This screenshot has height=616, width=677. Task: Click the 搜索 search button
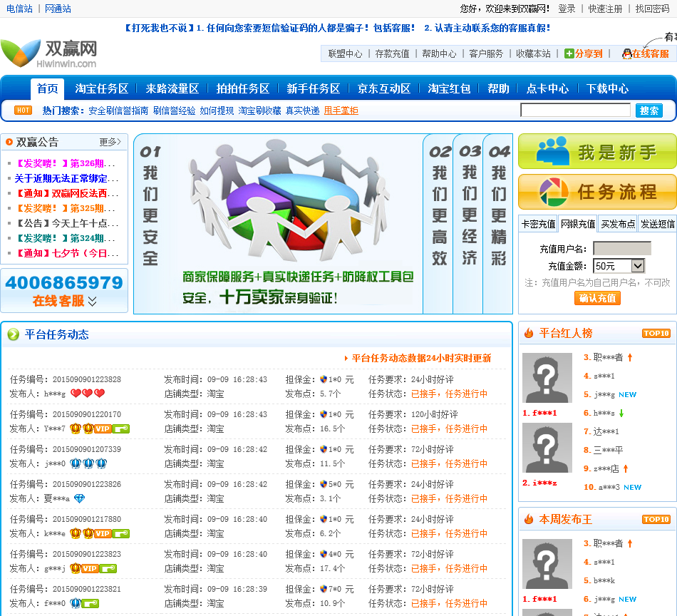649,111
